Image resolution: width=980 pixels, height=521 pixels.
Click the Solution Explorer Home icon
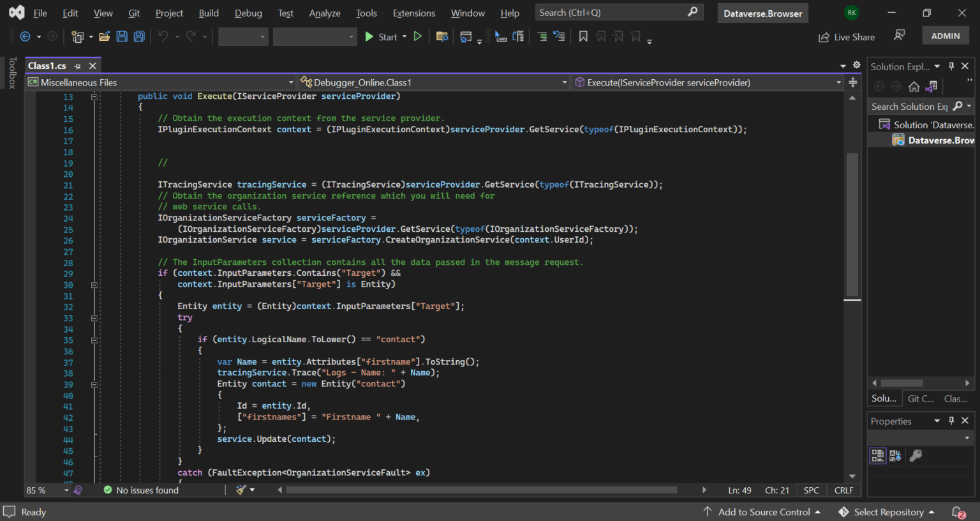915,86
